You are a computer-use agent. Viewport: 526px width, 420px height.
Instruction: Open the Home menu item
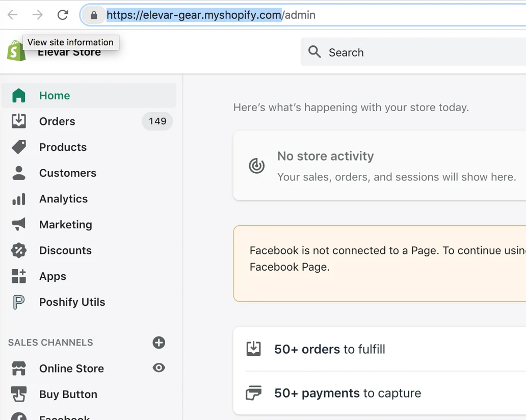point(89,95)
